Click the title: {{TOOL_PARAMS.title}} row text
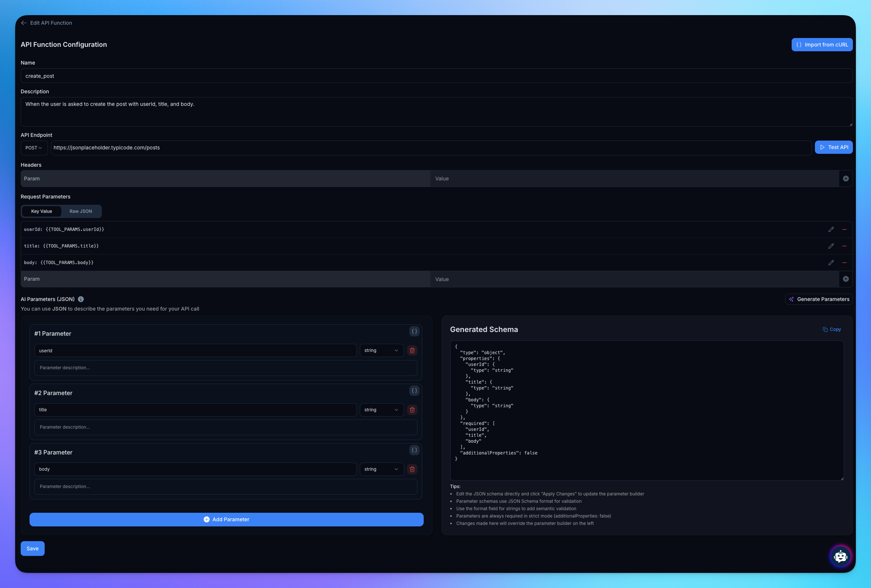The width and height of the screenshot is (871, 588). click(62, 246)
